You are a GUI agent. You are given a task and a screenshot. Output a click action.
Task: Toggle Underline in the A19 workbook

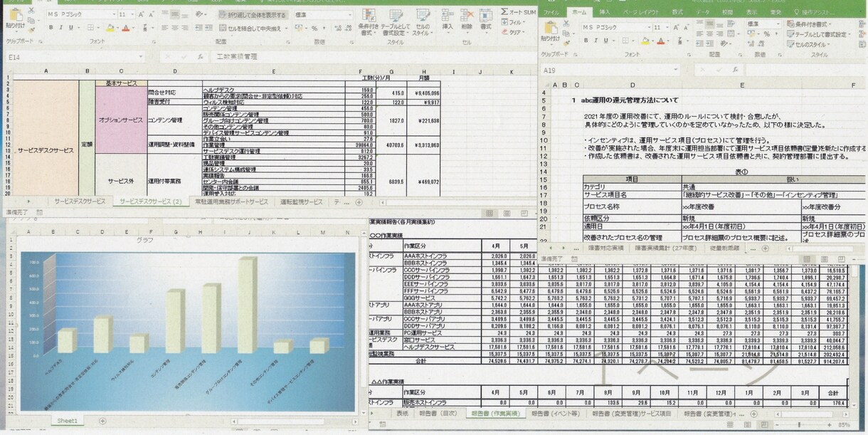(606, 41)
